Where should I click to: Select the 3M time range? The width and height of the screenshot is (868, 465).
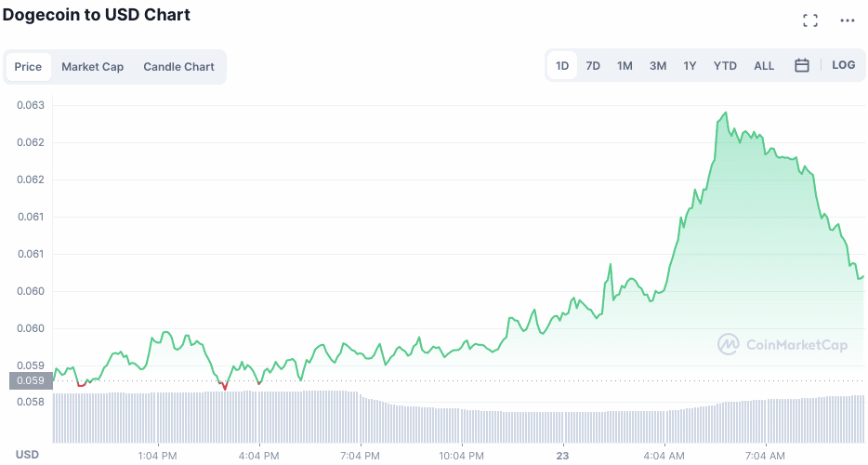coord(658,66)
